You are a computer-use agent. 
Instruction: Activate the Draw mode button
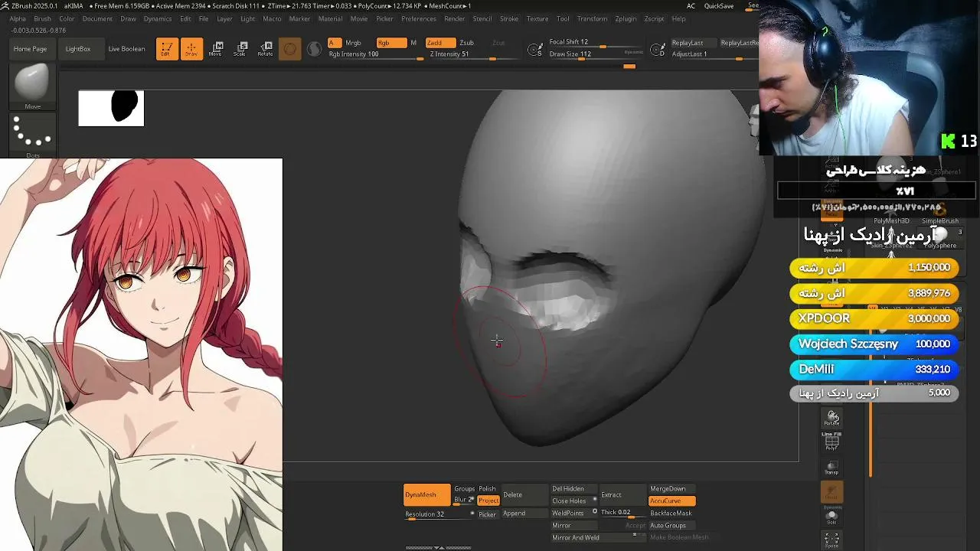pyautogui.click(x=191, y=49)
